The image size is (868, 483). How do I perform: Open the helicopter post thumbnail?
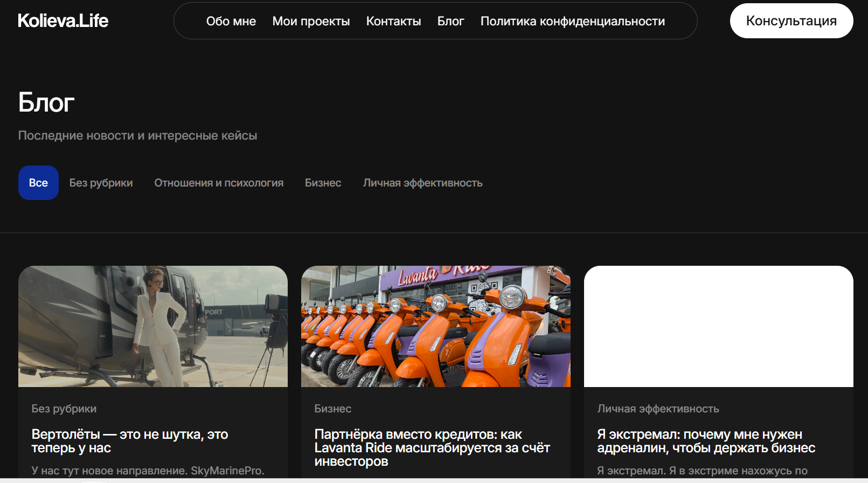point(153,326)
